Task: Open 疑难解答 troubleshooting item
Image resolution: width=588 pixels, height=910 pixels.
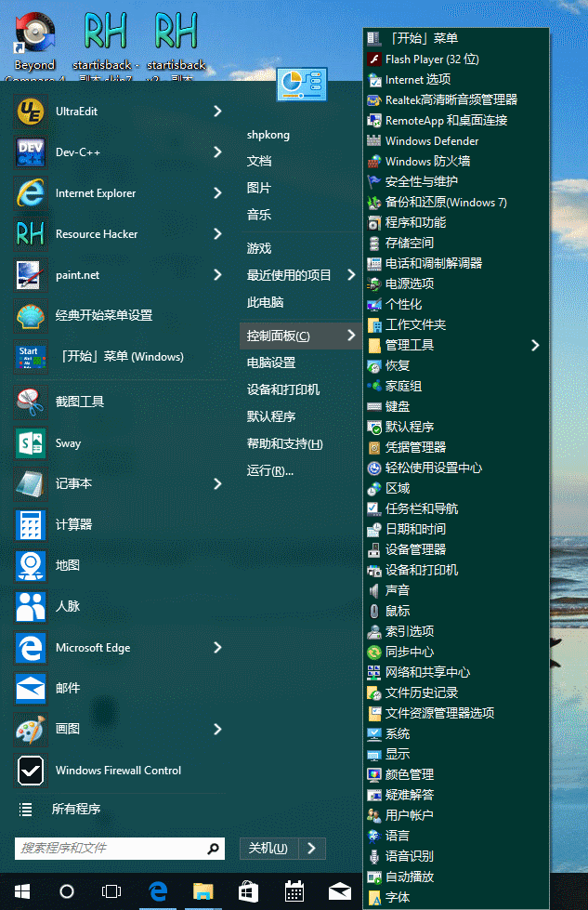Action: [456, 795]
